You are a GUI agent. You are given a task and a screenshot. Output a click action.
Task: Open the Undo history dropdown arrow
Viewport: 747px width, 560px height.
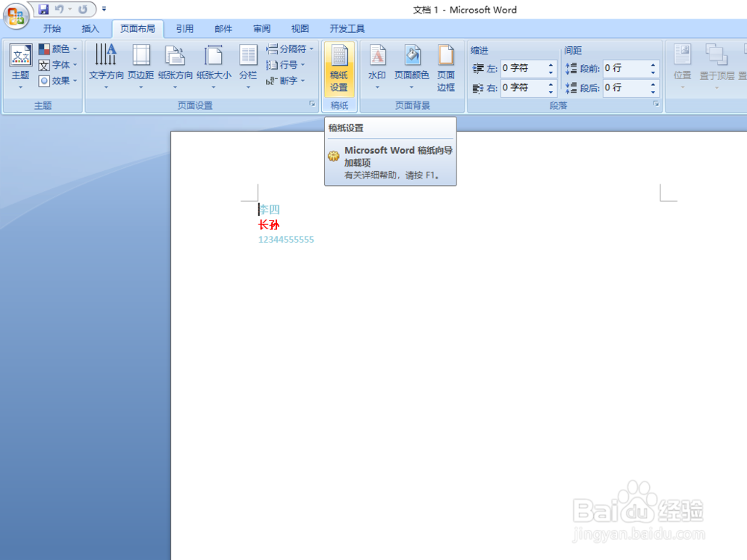pyautogui.click(x=69, y=9)
